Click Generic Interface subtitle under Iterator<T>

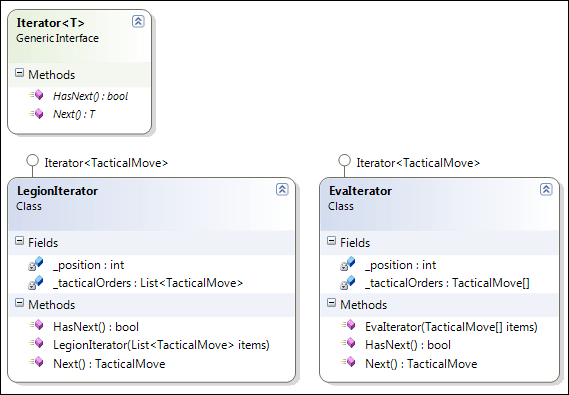(x=57, y=38)
